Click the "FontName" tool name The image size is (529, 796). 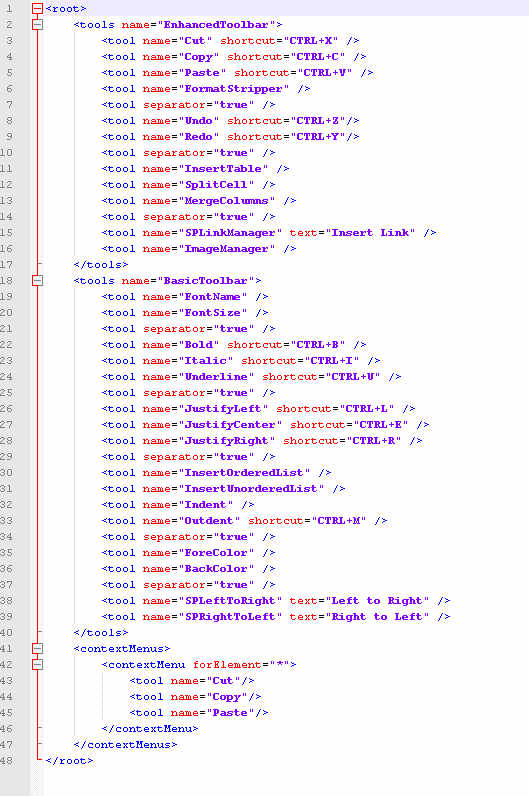tap(213, 296)
